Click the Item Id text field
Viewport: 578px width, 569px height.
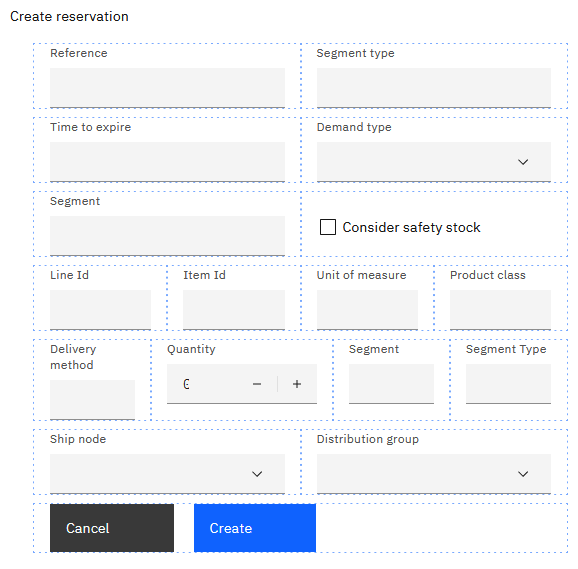click(x=234, y=310)
